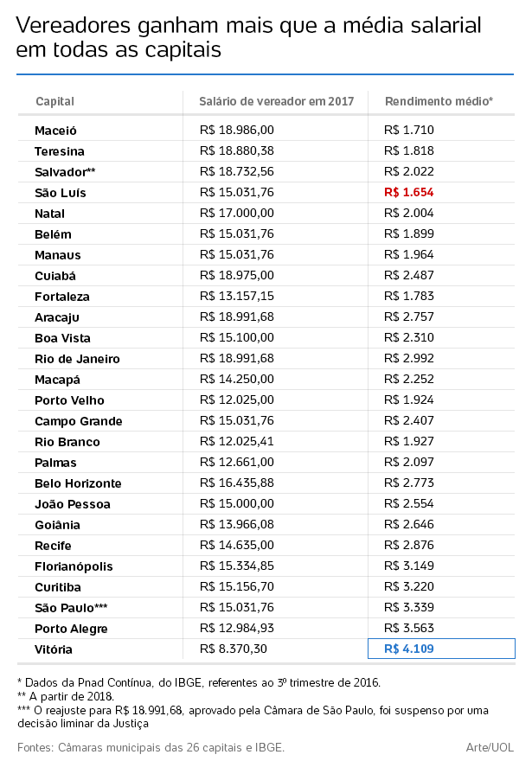The width and height of the screenshot is (532, 761).
Task: Click Curitiba's average income R$ 3.220
Action: pyautogui.click(x=409, y=587)
